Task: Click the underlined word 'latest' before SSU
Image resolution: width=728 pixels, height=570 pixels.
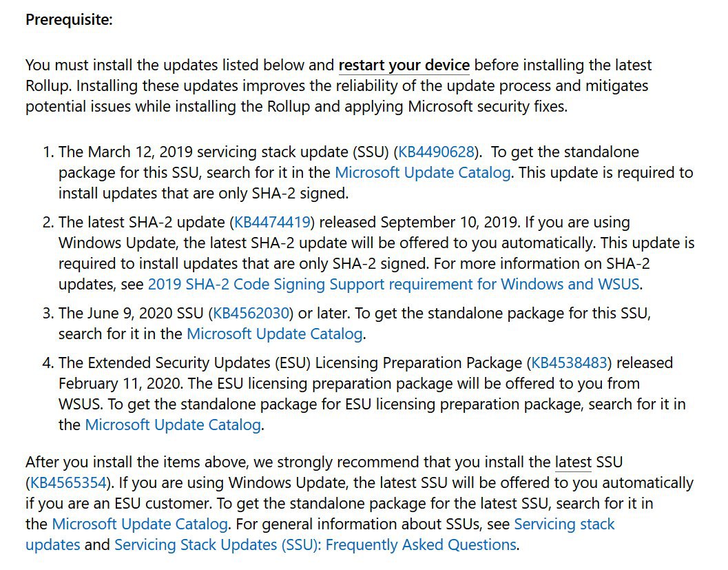Action: (573, 462)
